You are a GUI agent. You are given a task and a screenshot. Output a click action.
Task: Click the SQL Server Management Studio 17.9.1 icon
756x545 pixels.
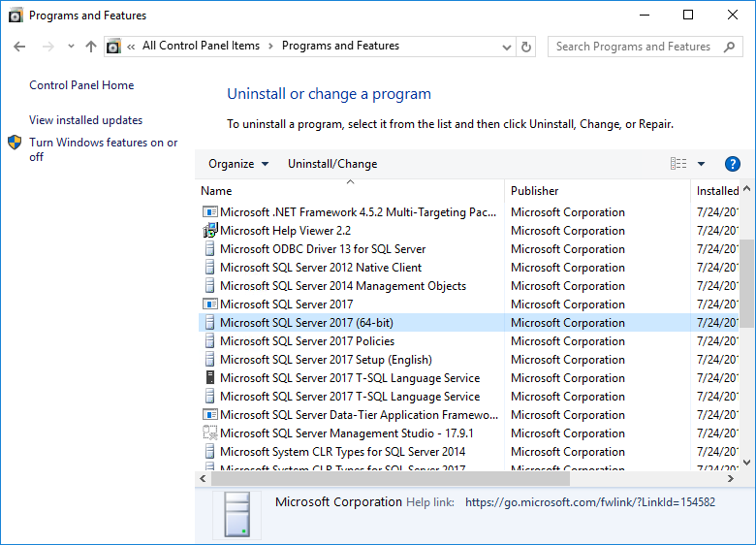(x=209, y=433)
